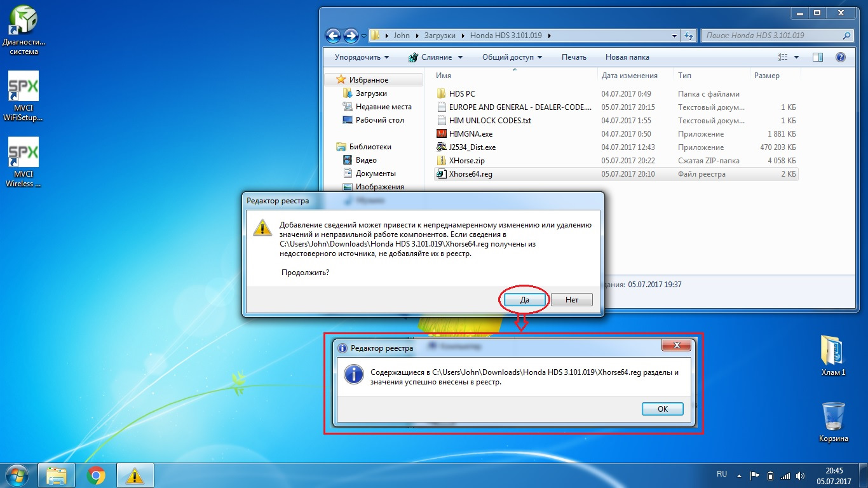Select the Xhorse64.reg file icon
Viewport: 868px width, 488px height.
coord(442,173)
